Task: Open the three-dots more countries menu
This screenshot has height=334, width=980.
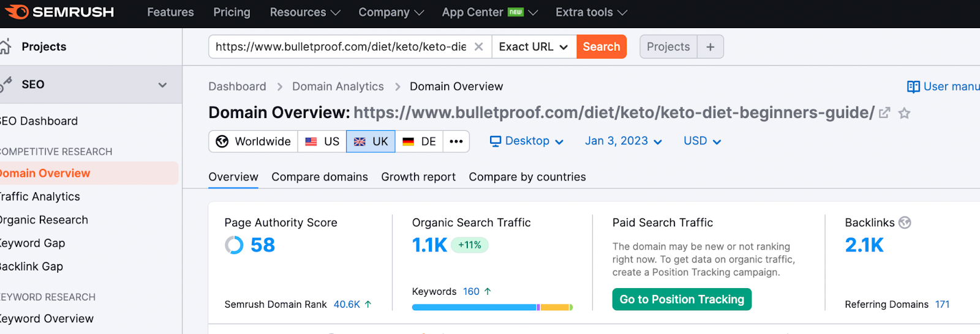Action: (456, 141)
